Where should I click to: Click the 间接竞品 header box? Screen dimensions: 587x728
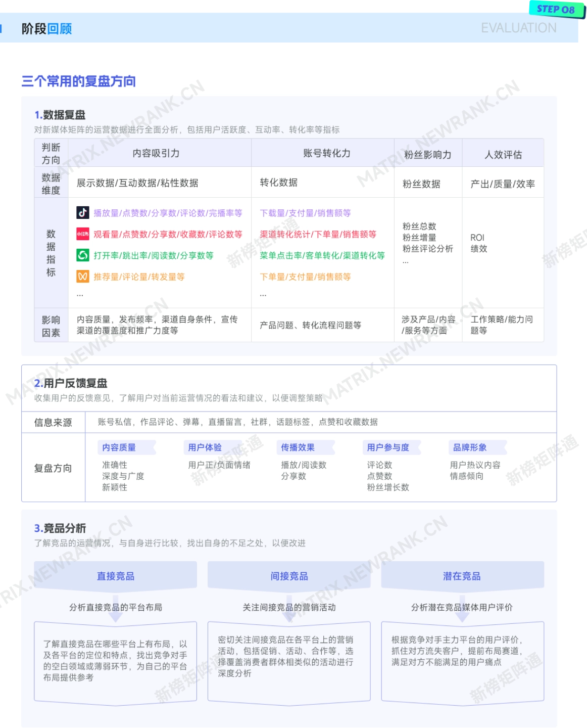coord(289,576)
